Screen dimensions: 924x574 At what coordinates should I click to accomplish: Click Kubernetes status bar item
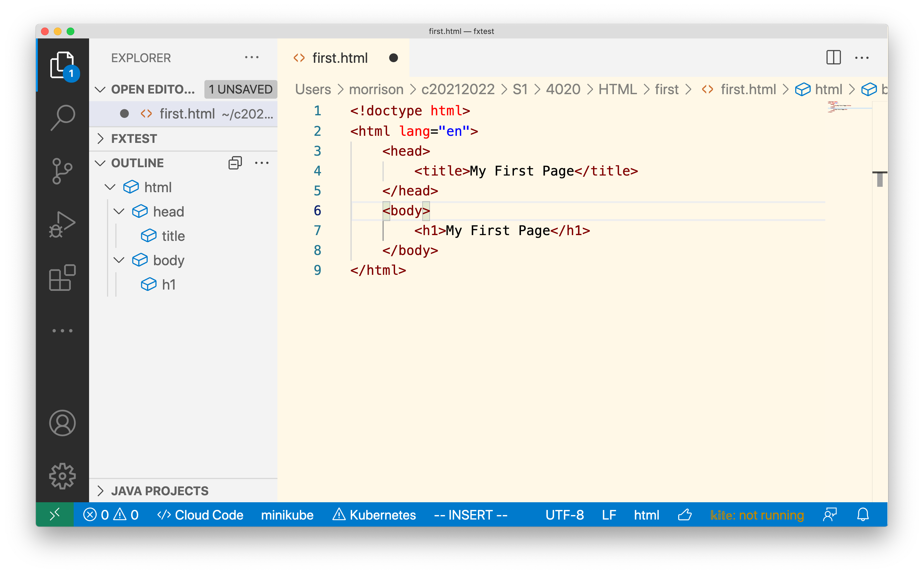point(374,515)
